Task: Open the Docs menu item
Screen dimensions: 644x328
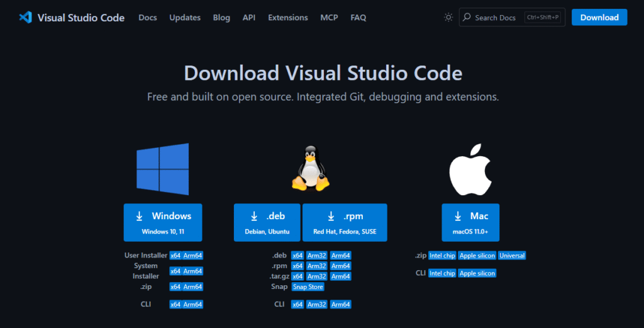Action: tap(148, 18)
